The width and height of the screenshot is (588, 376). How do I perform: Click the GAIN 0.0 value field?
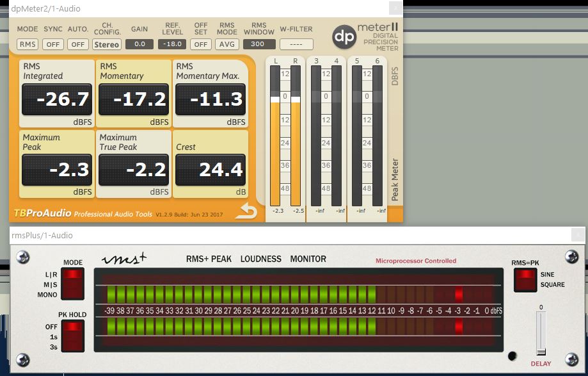click(x=139, y=44)
